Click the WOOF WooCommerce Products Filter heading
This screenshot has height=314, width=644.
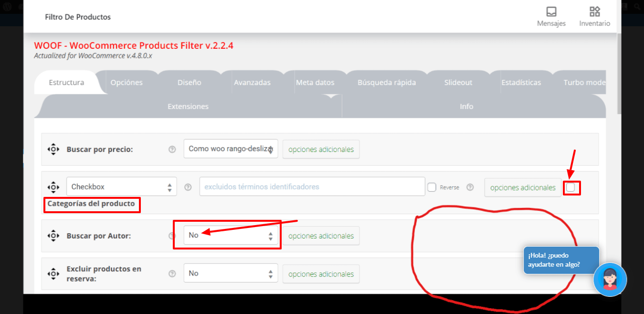134,46
